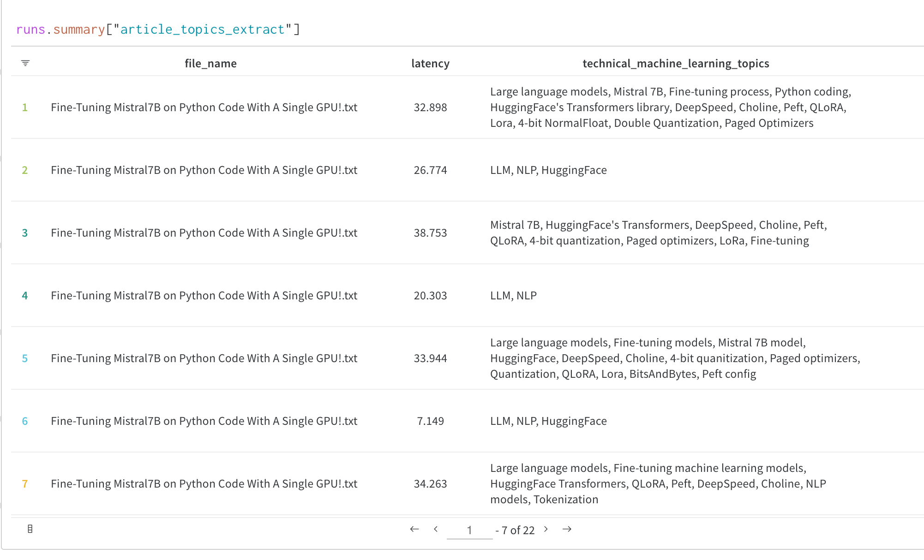Screen dimensions: 924x560
Task: Click the page number input showing 1
Action: click(x=469, y=530)
